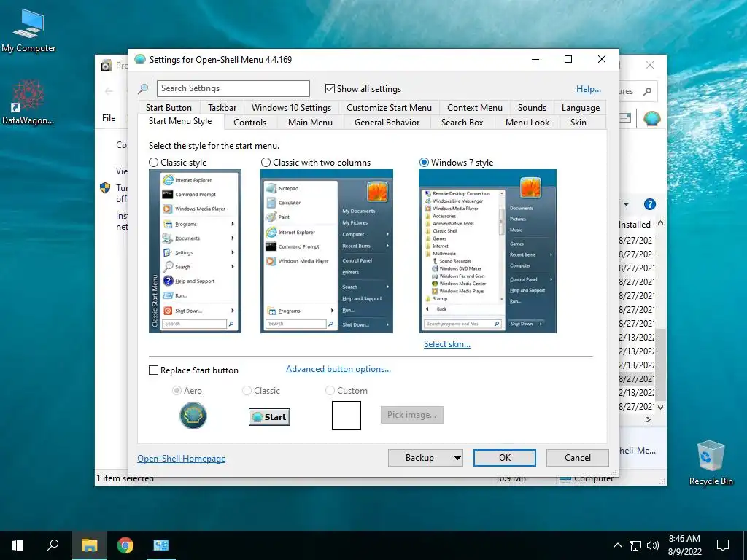Image resolution: width=747 pixels, height=560 pixels.
Task: Visit the Open-Shell Homepage link
Action: (x=182, y=459)
